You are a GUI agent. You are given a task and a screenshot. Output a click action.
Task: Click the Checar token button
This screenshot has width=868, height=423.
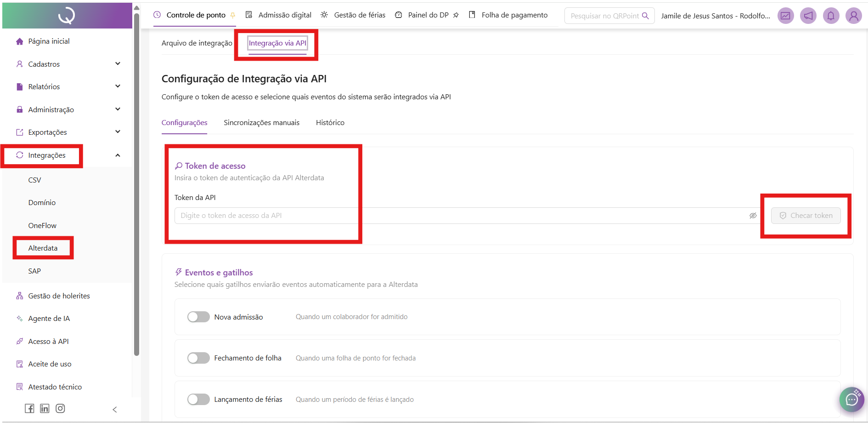pos(806,216)
